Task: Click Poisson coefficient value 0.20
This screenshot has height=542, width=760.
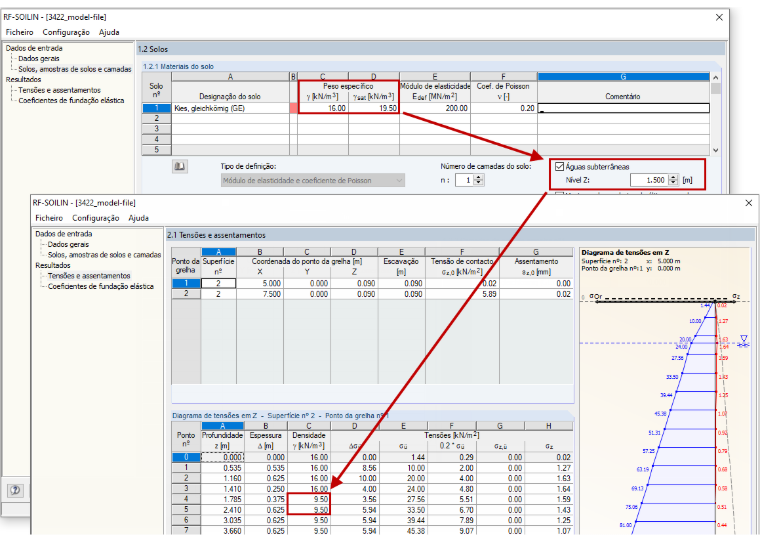Action: 504,108
